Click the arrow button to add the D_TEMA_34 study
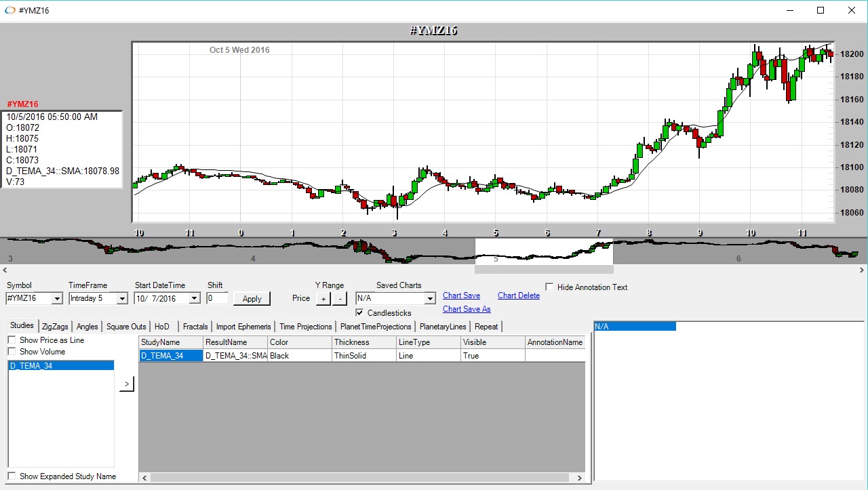The image size is (868, 490). pyautogui.click(x=127, y=384)
